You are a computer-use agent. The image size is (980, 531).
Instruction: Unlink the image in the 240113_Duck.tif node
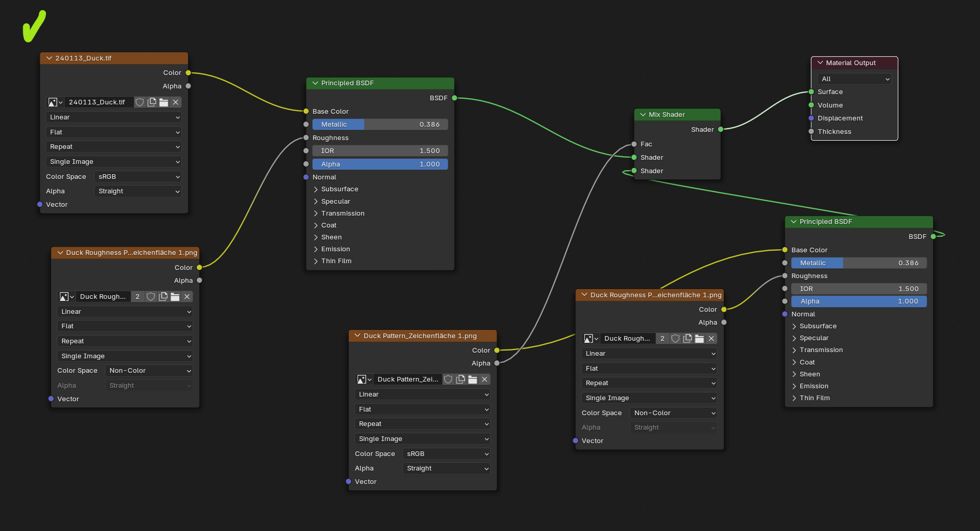pos(176,102)
